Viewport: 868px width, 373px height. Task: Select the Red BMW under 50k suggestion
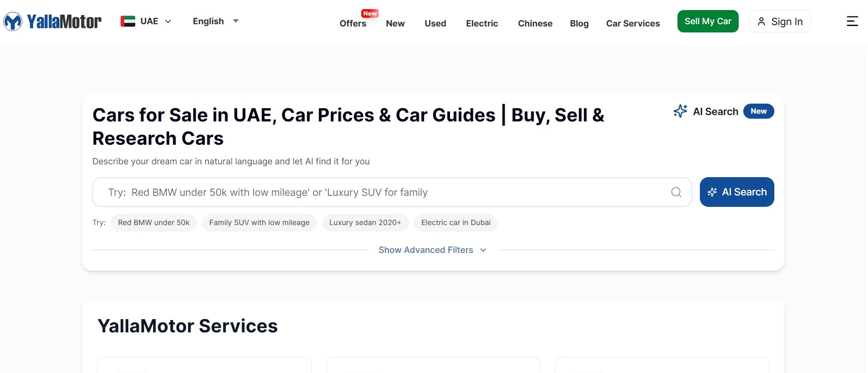coord(153,223)
